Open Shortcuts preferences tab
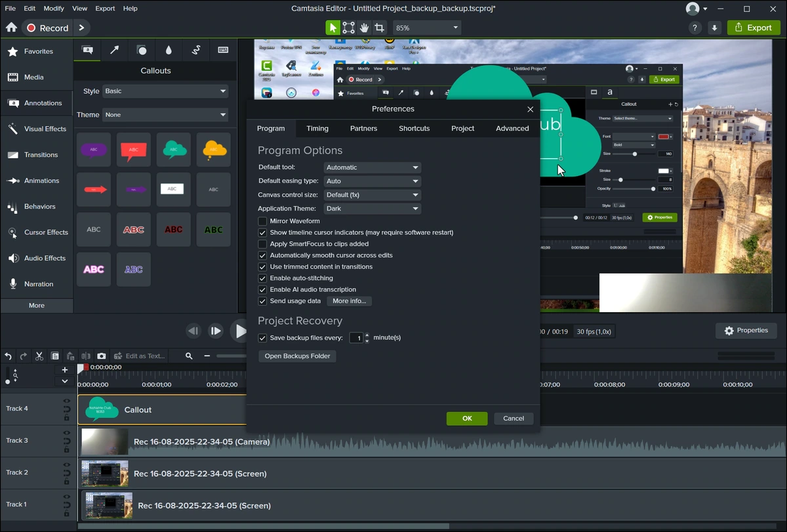The image size is (787, 532). point(414,129)
